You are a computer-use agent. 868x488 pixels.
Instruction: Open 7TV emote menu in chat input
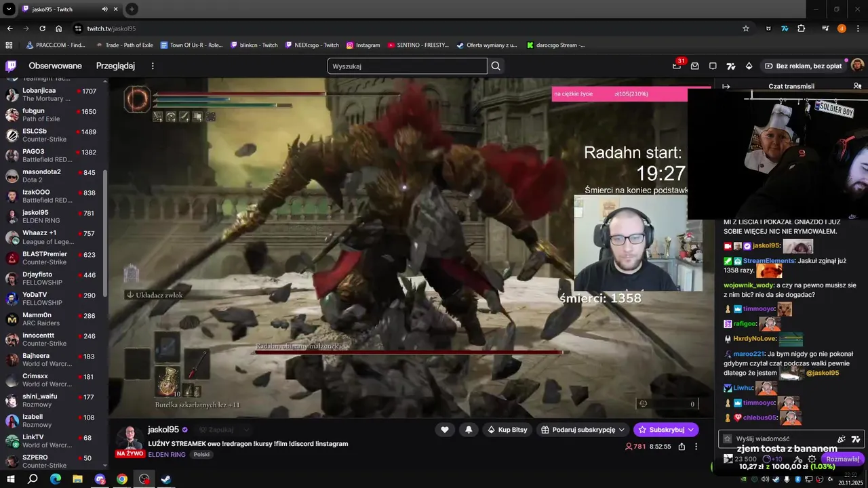(x=856, y=439)
